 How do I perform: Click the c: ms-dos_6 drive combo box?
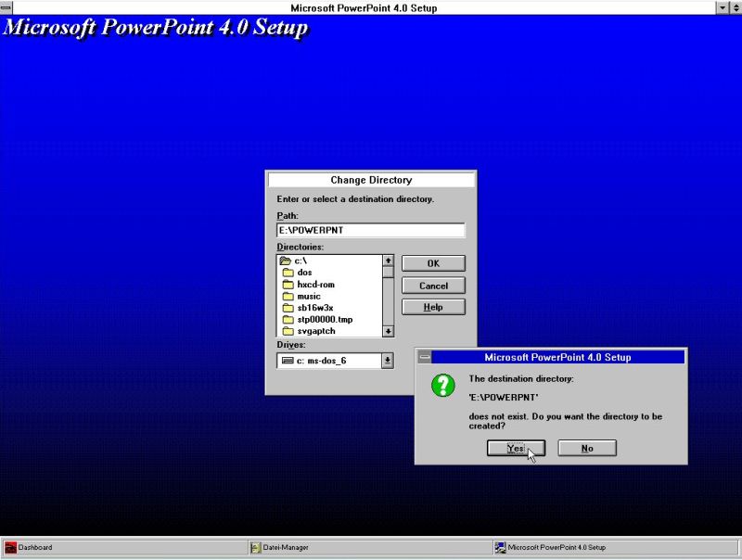(x=335, y=361)
